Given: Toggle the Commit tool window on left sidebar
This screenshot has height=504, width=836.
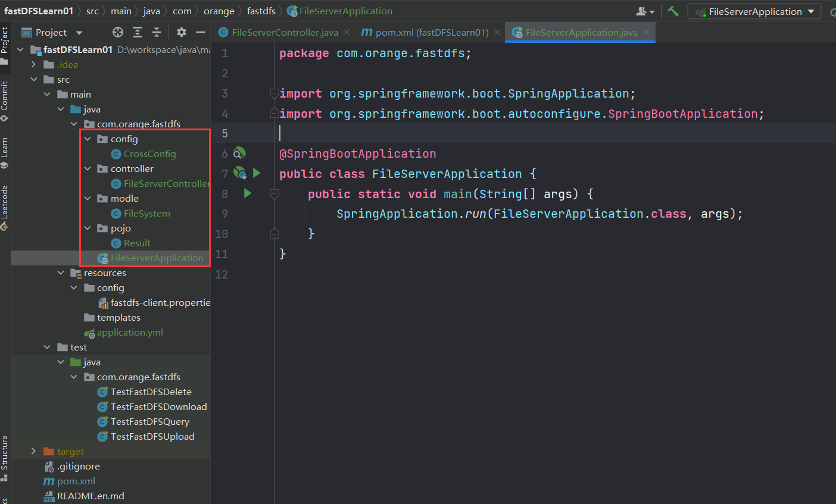Looking at the screenshot, I should click(x=5, y=100).
